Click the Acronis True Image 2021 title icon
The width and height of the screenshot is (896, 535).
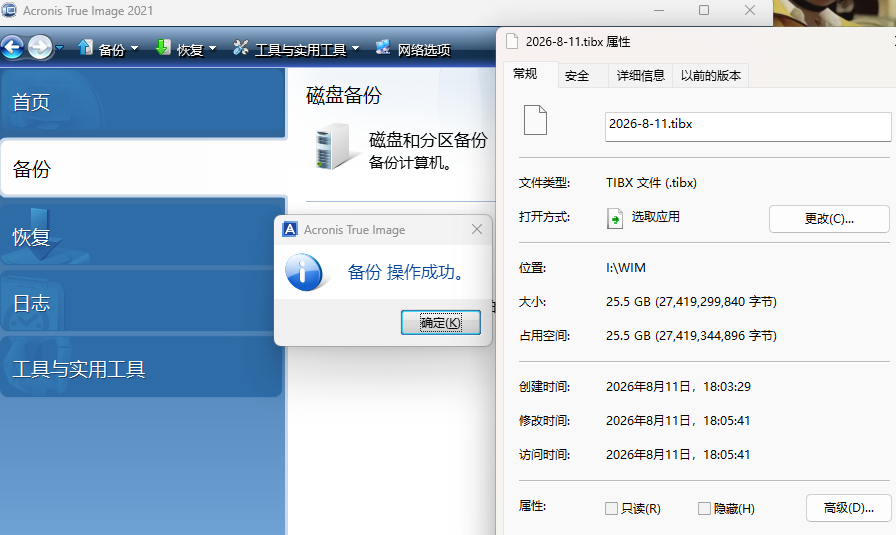[9, 10]
